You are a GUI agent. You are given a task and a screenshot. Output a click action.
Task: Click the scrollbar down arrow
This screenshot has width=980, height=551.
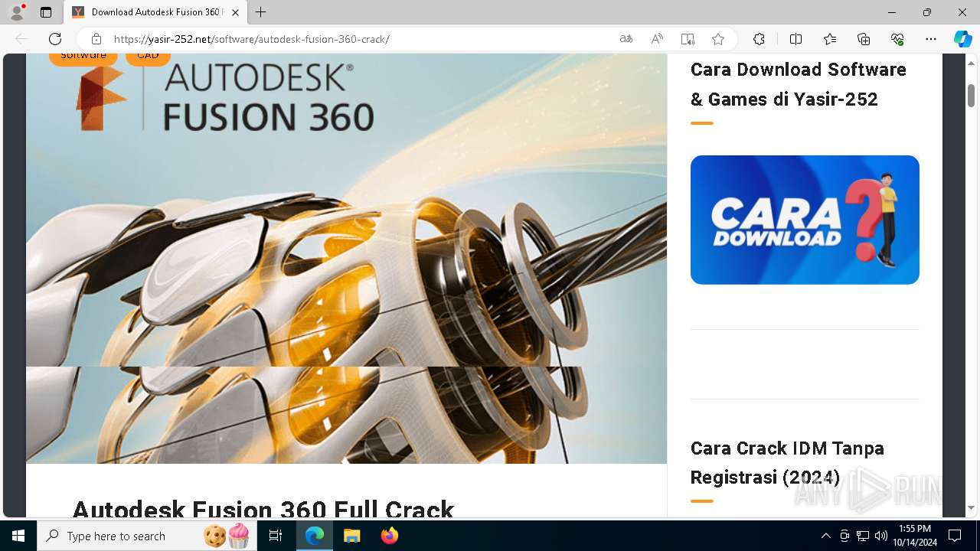[x=971, y=507]
